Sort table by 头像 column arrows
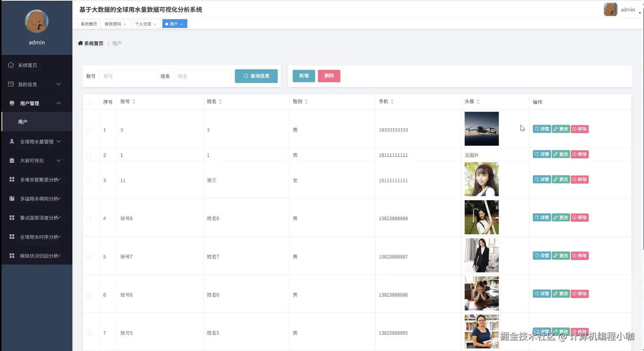This screenshot has height=351, width=644. (x=478, y=101)
